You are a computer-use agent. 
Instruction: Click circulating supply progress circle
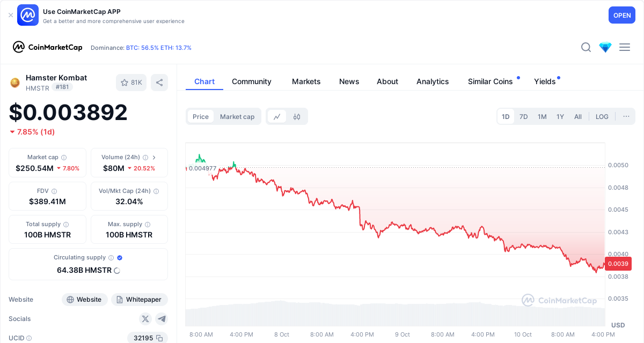point(117,271)
